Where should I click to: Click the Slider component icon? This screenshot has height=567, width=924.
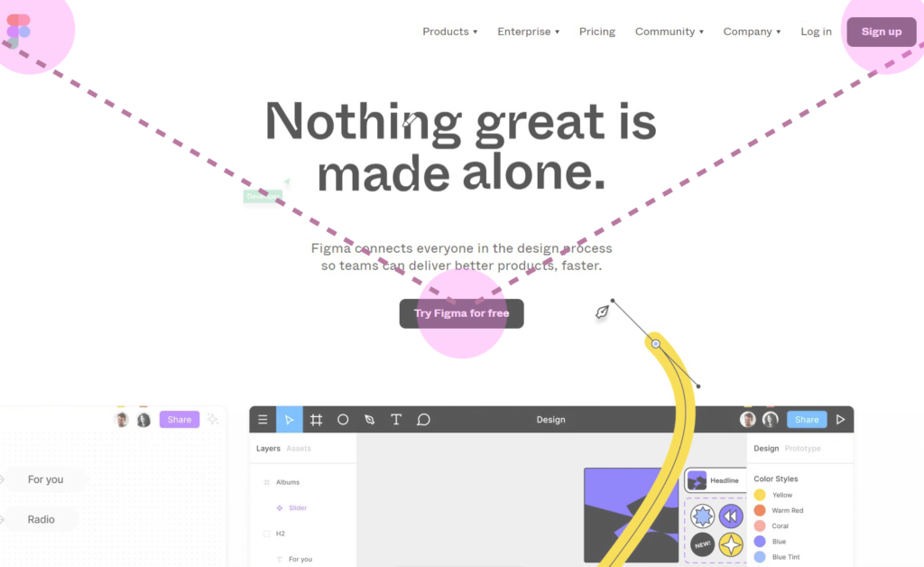coord(280,508)
